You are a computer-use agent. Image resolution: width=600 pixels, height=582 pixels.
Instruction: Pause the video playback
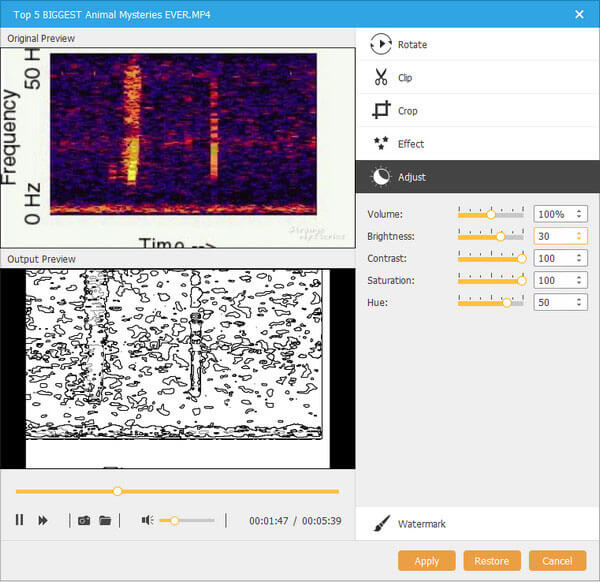(x=19, y=520)
